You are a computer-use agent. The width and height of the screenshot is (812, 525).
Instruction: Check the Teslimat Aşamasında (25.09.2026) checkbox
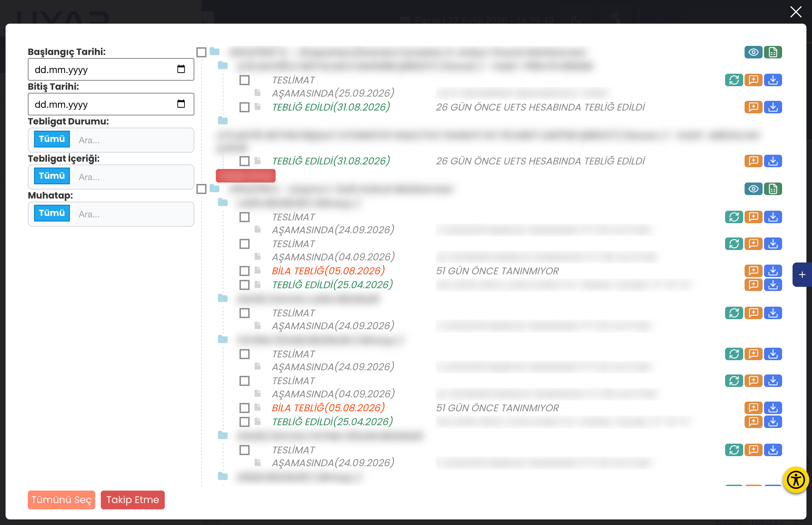point(244,80)
